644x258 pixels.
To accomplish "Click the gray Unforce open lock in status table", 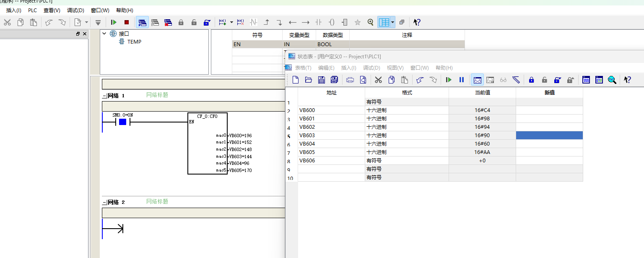I will click(544, 80).
